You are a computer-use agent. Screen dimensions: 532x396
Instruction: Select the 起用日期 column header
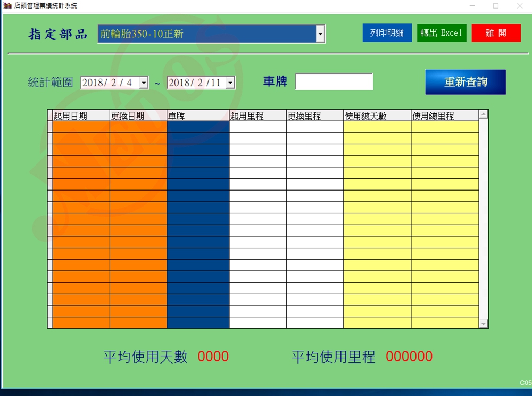point(81,115)
